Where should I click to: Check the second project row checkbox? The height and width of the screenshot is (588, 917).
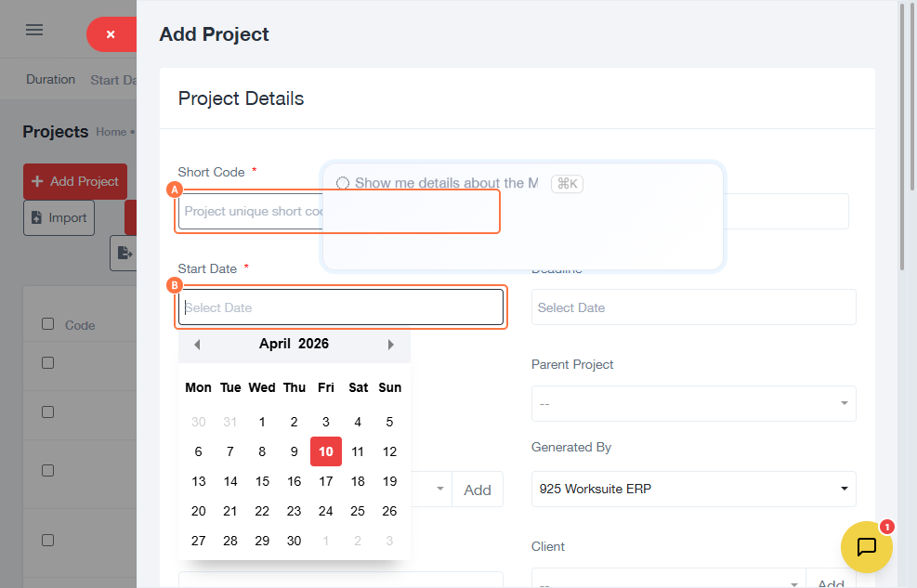point(47,412)
